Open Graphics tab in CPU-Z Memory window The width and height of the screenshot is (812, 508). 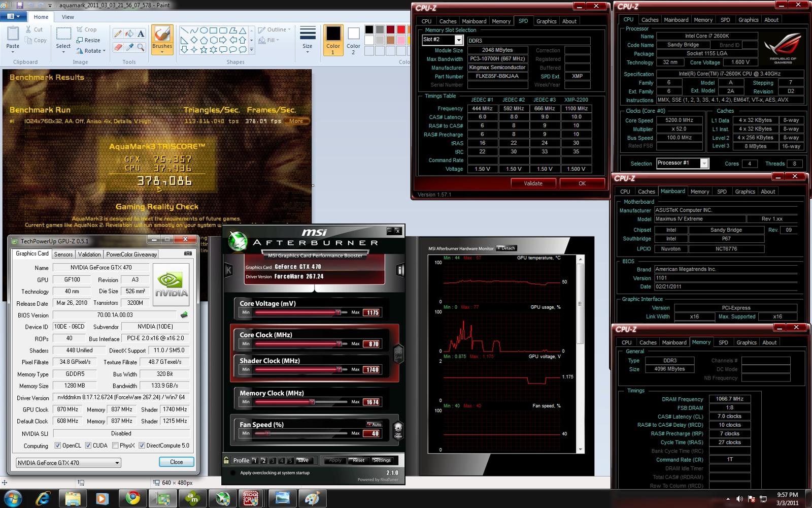pyautogui.click(x=747, y=342)
